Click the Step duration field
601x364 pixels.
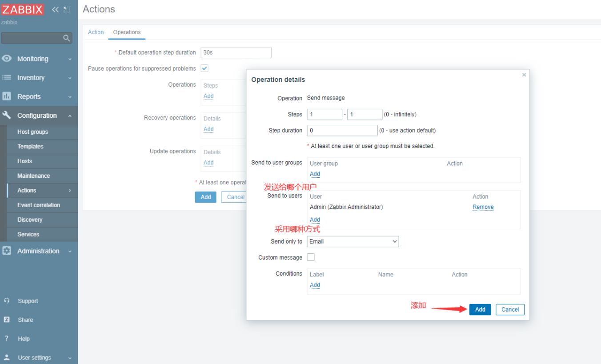point(342,130)
